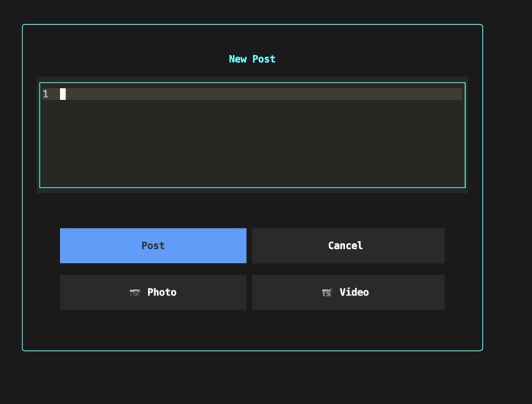Click the New Post heading

point(252,59)
